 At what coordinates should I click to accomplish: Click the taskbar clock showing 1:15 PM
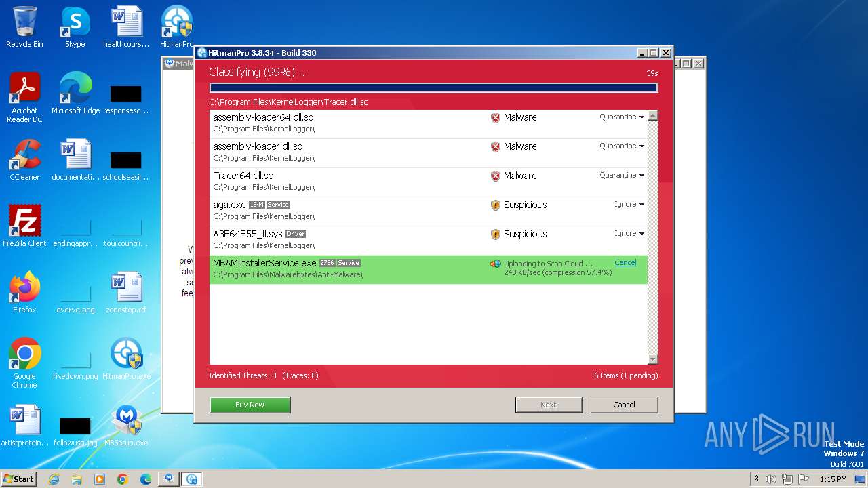(x=833, y=479)
